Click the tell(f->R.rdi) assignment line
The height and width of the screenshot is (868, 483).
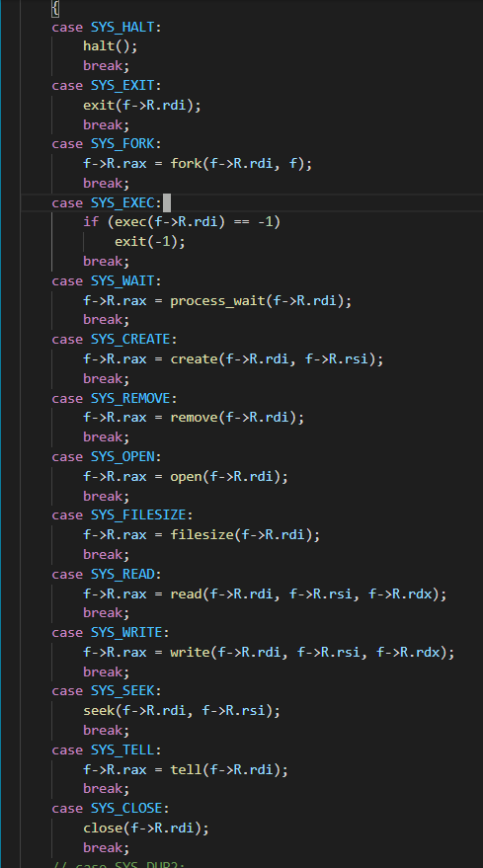pyautogui.click(x=186, y=769)
